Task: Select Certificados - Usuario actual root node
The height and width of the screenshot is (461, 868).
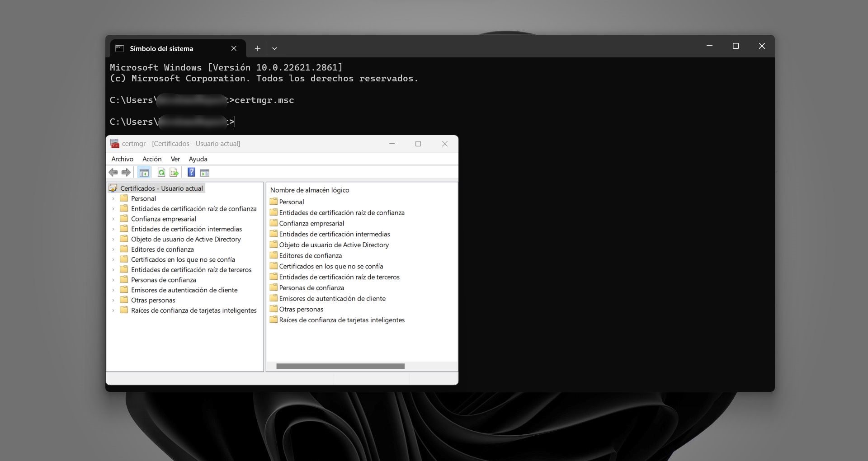Action: (x=161, y=188)
